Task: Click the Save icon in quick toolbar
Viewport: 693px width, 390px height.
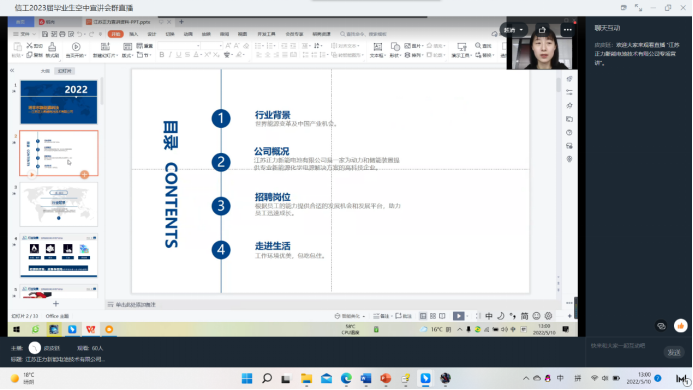Action: coord(45,34)
